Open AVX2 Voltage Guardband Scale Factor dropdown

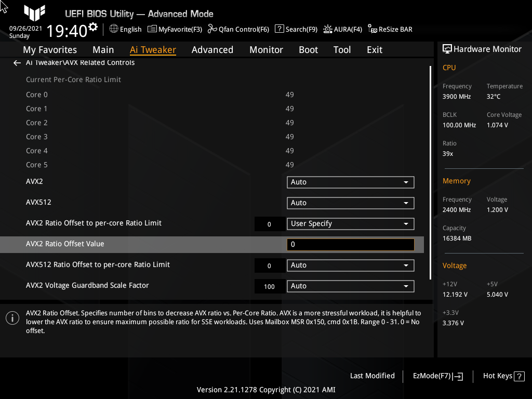coord(350,286)
